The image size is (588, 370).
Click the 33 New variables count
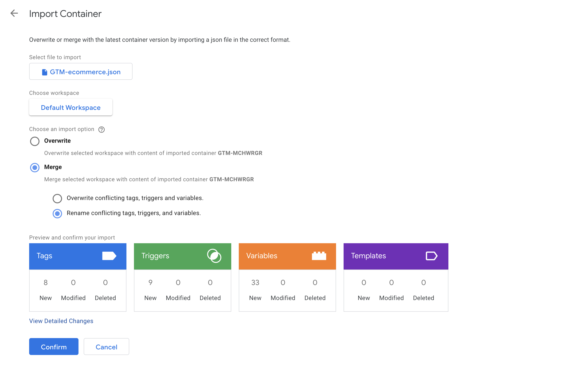[x=255, y=282]
